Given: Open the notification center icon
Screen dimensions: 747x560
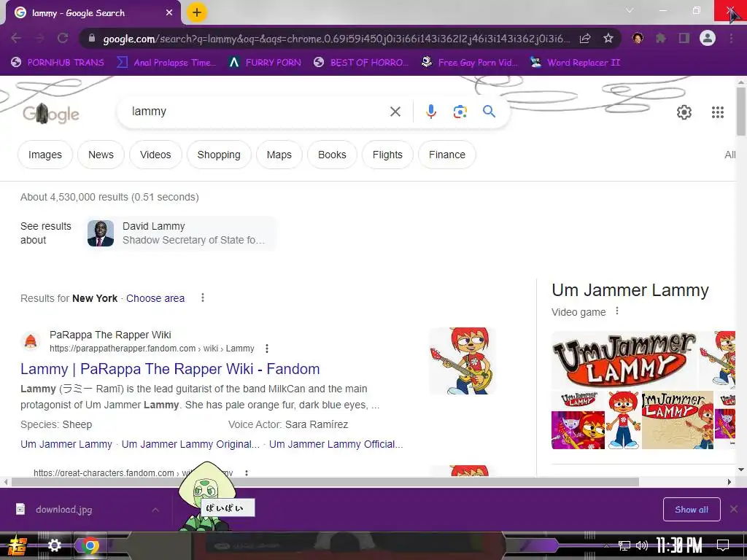Looking at the screenshot, I should pyautogui.click(x=723, y=545).
